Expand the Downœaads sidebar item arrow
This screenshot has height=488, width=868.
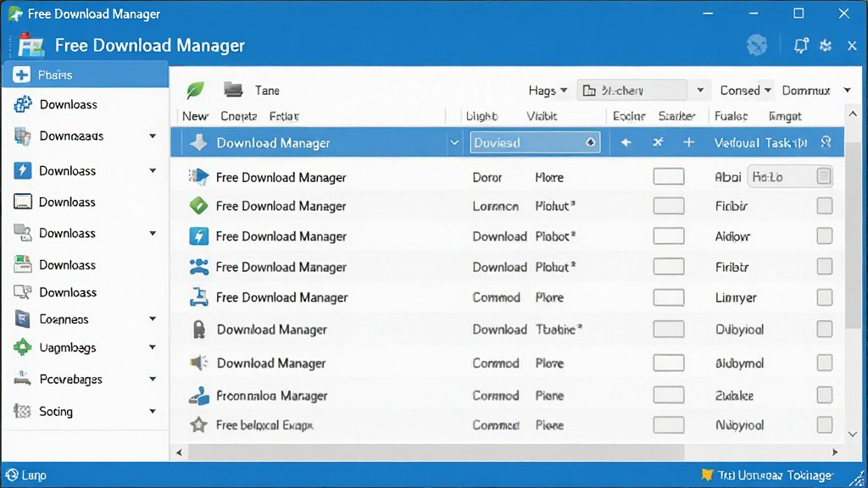click(153, 136)
